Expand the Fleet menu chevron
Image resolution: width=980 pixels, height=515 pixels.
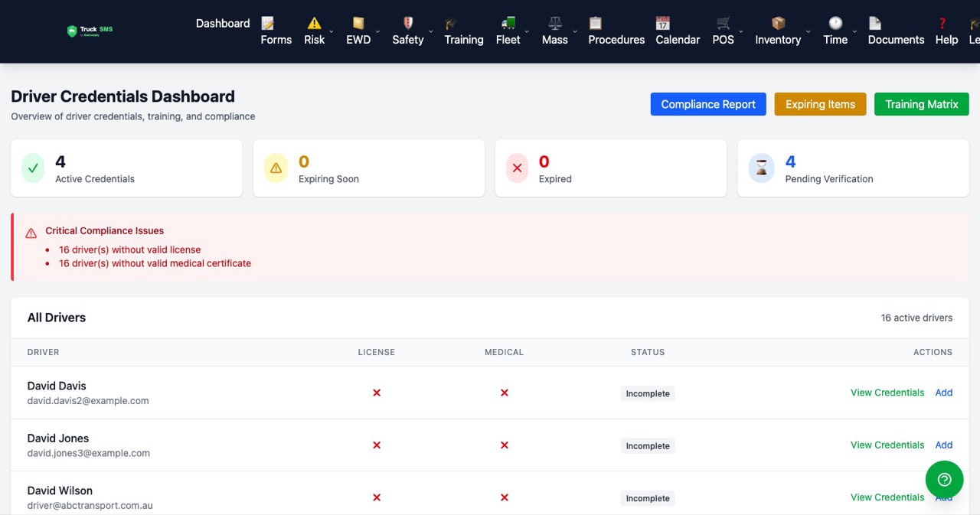(x=527, y=31)
